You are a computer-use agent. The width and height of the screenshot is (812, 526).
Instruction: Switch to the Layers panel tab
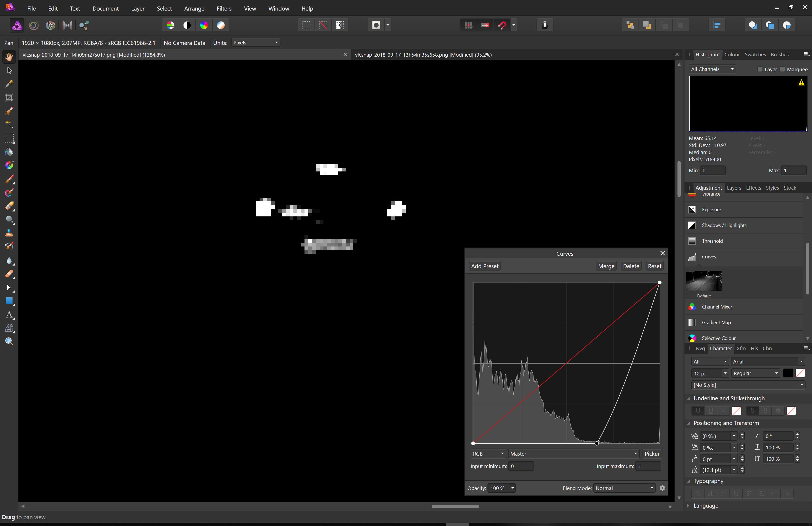tap(734, 188)
